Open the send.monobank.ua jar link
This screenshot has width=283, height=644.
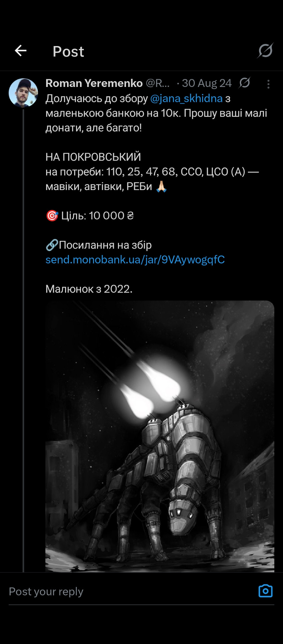pyautogui.click(x=135, y=260)
